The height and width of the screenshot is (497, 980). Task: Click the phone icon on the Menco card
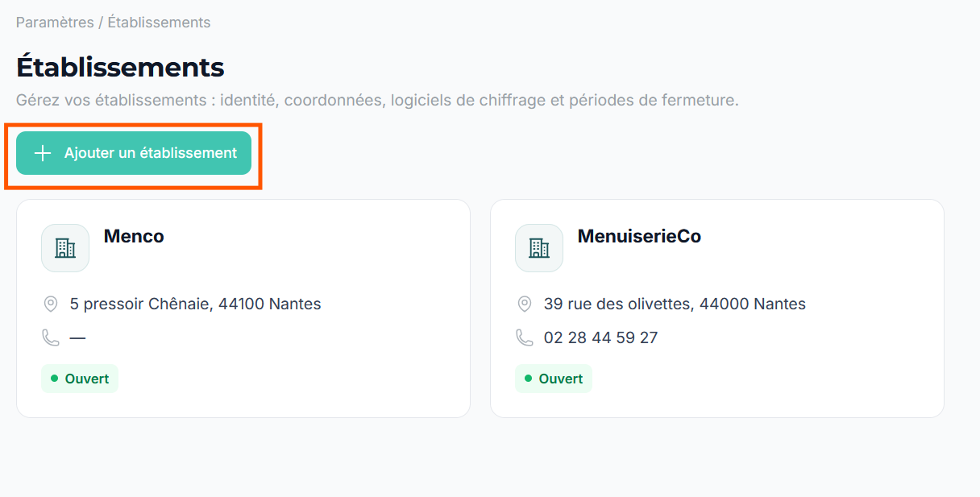[51, 338]
